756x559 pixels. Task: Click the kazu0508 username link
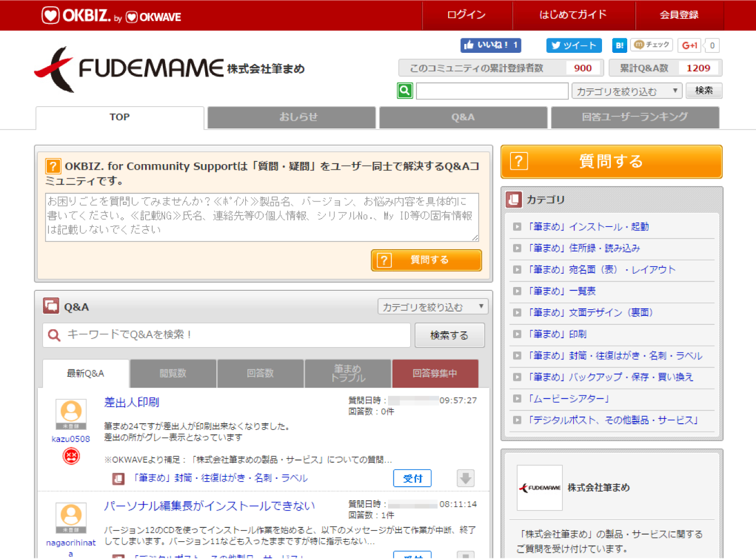click(x=71, y=439)
